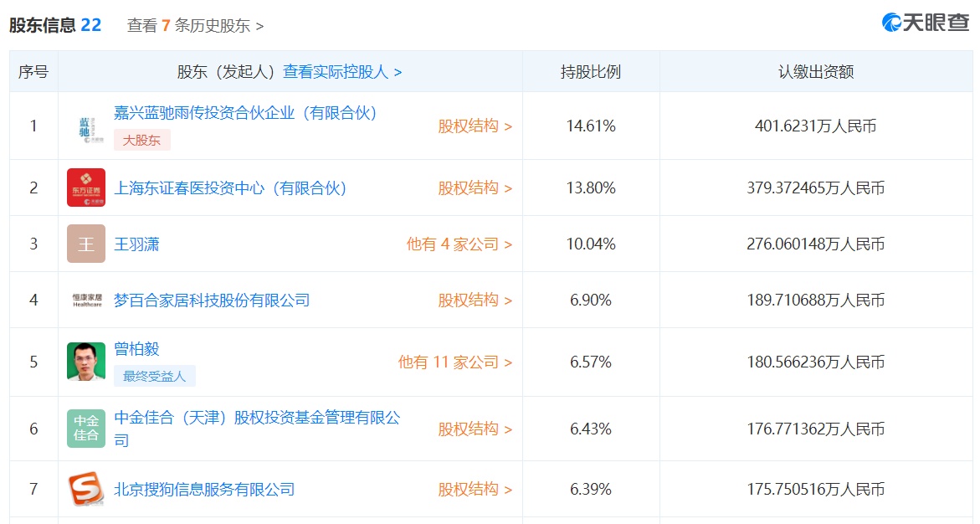Click the 天眼查 logo
980x524 pixels.
tap(926, 23)
